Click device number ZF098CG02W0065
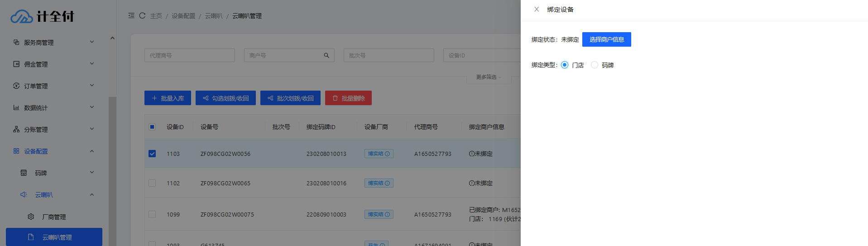 pos(225,183)
